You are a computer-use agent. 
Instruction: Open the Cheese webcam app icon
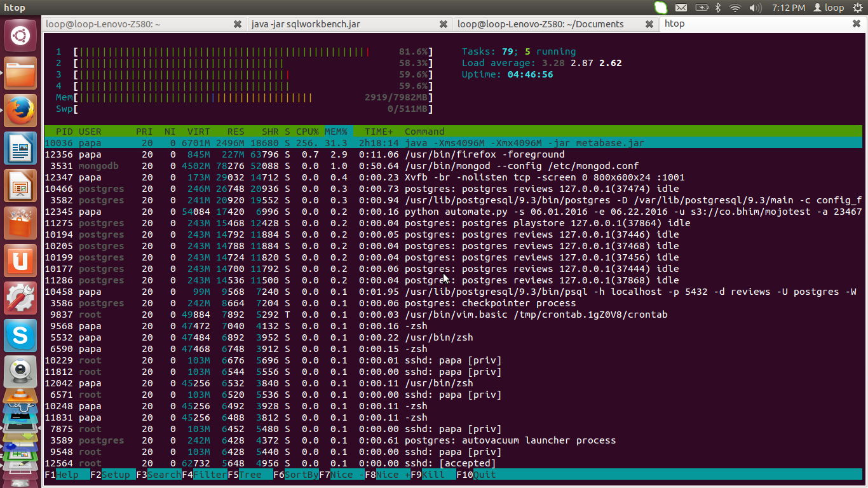(x=20, y=371)
